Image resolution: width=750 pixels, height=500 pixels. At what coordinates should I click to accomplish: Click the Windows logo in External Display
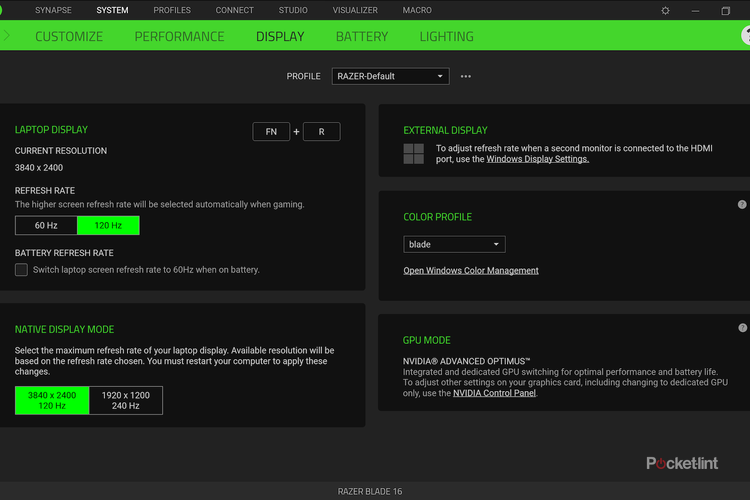[x=413, y=154]
